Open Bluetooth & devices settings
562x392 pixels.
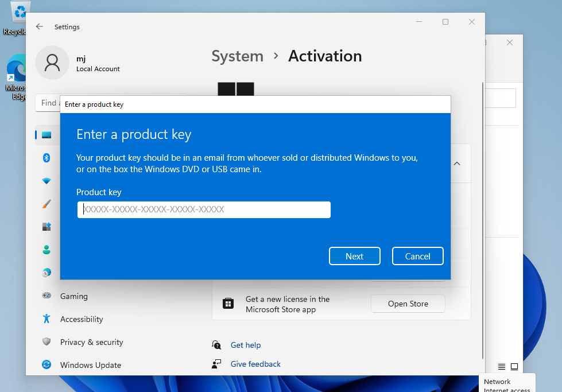(x=46, y=158)
